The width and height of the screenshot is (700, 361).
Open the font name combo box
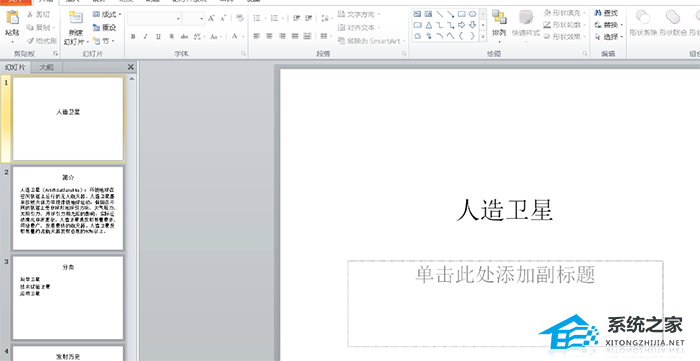pyautogui.click(x=154, y=19)
